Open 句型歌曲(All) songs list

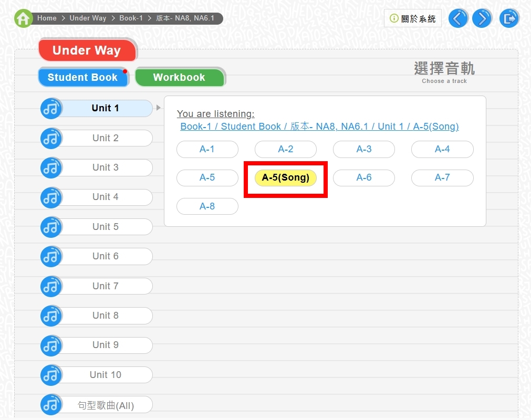106,405
